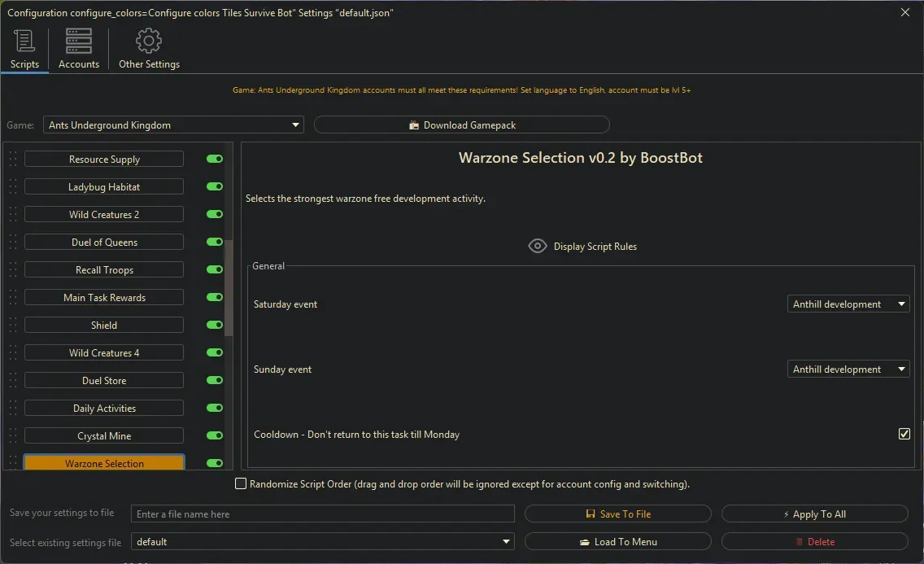Screen dimensions: 924x564
Task: Turn off the Daily Activities toggle
Action: pyautogui.click(x=214, y=408)
